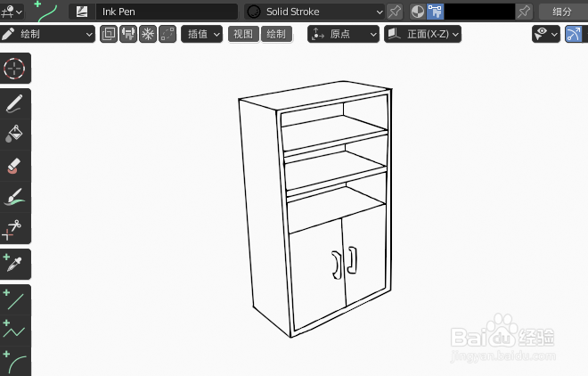Click the Solid Stroke material icon
Viewport: 588px width, 376px height.
pos(254,12)
